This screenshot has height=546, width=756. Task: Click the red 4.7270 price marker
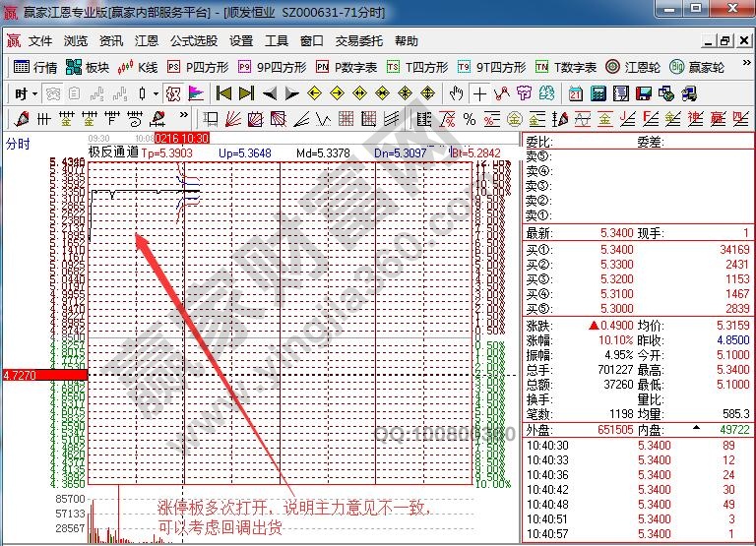click(x=44, y=375)
